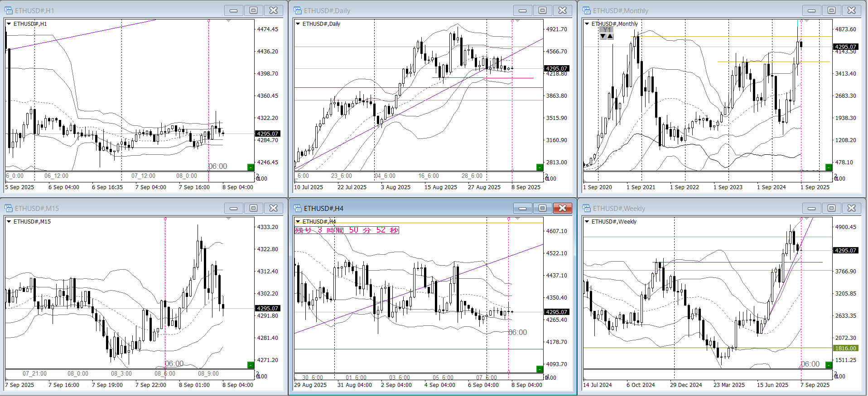868x396 pixels.
Task: Open the triangle dropdown beside ETHUSD#,H1 label
Action: [x=9, y=24]
